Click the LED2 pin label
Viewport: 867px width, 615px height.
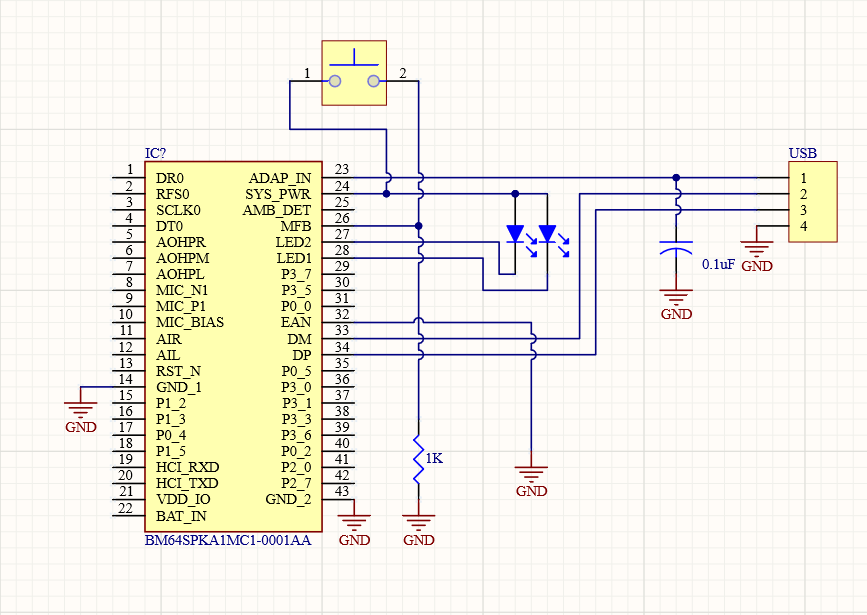[x=294, y=242]
